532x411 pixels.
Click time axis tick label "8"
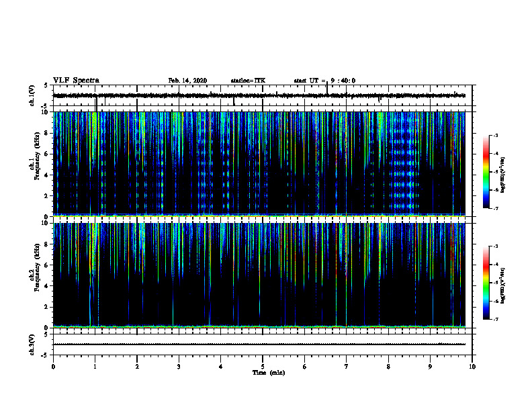(388, 367)
